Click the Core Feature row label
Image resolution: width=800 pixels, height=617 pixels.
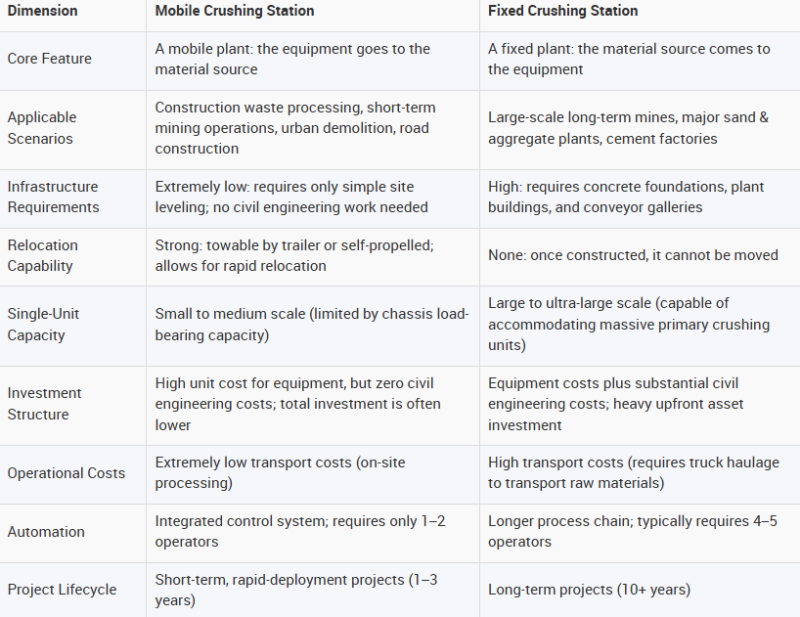coord(49,59)
